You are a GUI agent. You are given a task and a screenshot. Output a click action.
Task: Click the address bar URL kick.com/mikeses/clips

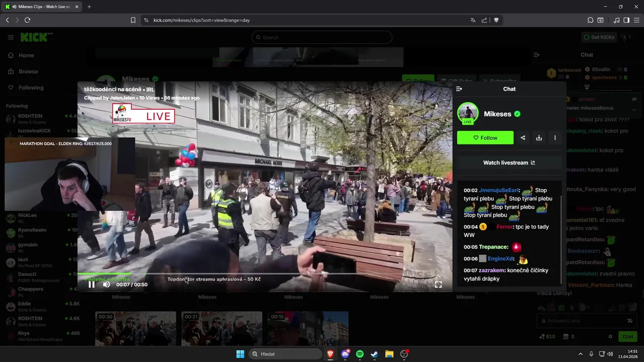click(201, 20)
